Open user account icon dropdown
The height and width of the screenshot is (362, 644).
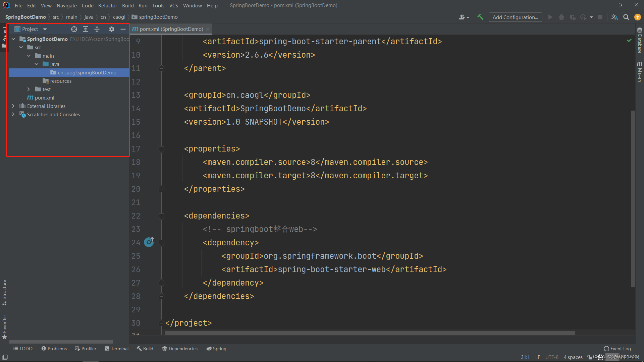tap(464, 17)
